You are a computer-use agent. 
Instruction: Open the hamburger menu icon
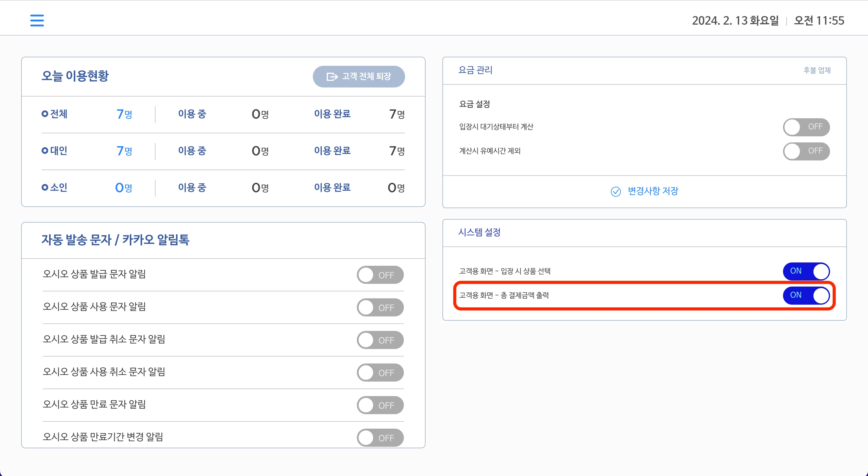37,20
